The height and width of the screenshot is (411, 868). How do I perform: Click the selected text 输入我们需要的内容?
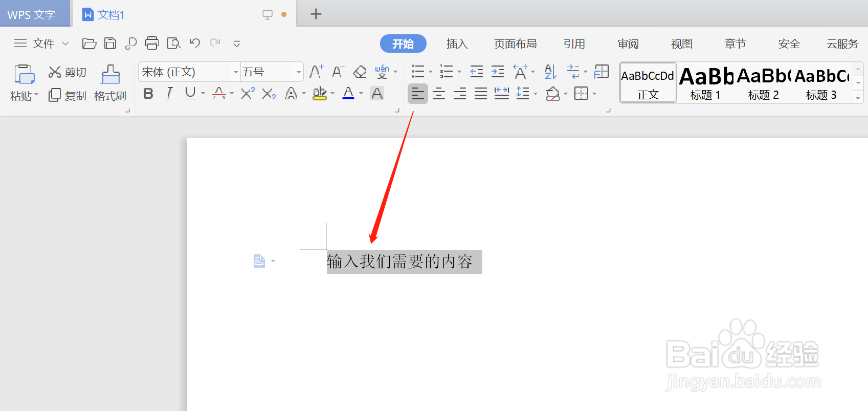pos(399,262)
